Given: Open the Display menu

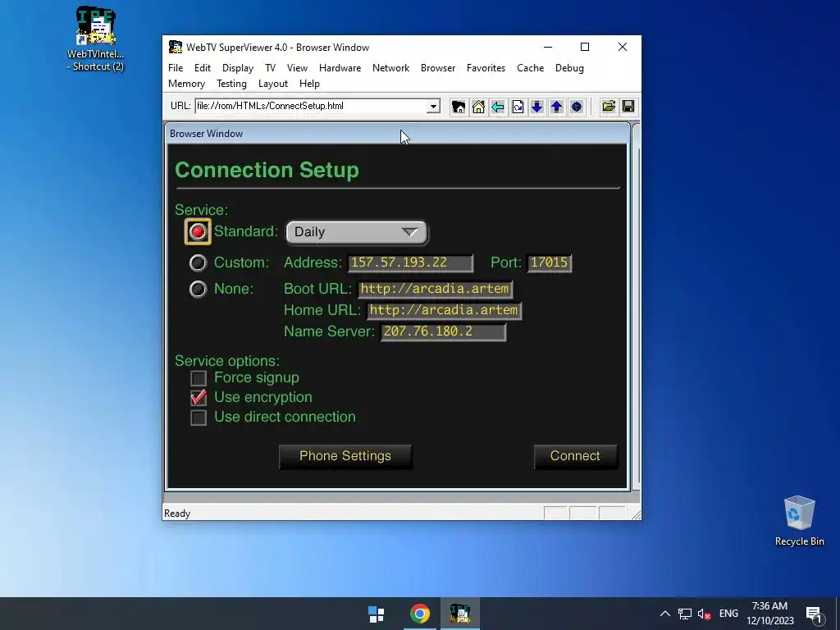Looking at the screenshot, I should click(238, 68).
